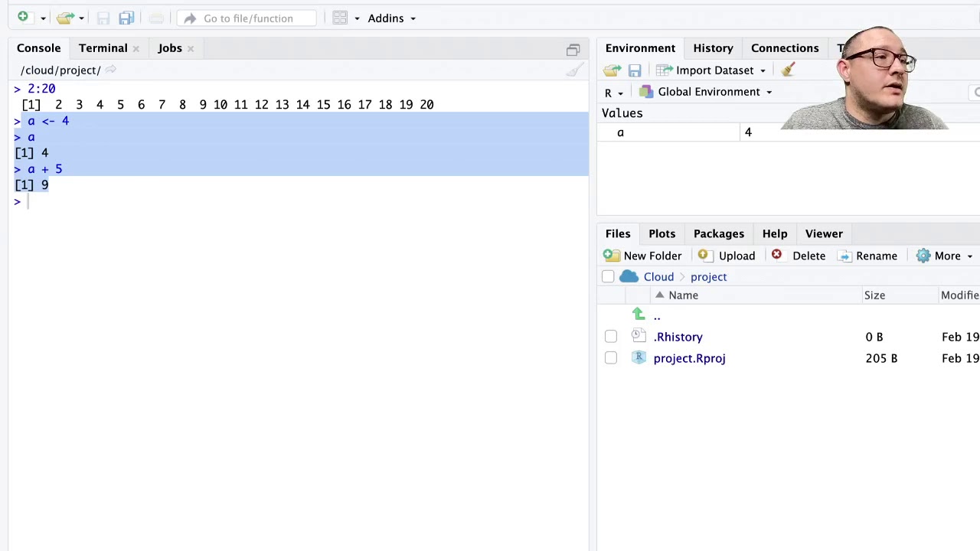
Task: Maximize the Console pane
Action: pos(573,50)
